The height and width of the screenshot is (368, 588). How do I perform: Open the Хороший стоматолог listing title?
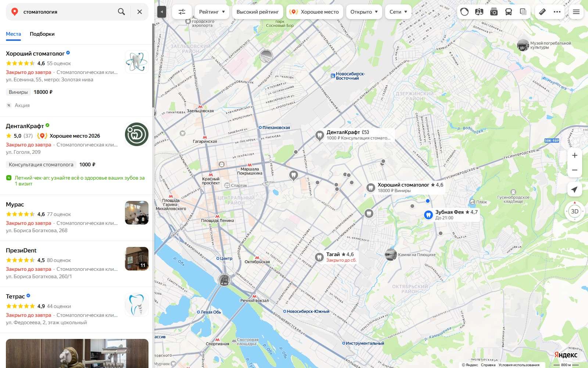point(35,53)
